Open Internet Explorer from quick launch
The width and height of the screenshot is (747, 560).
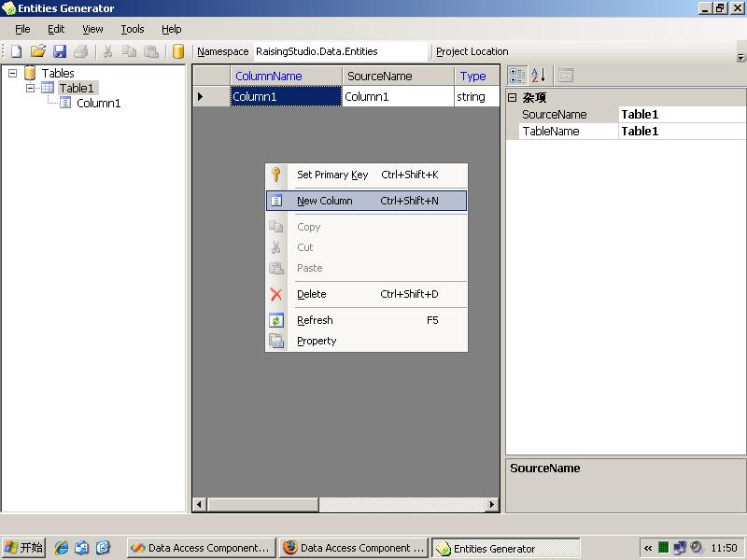[62, 548]
